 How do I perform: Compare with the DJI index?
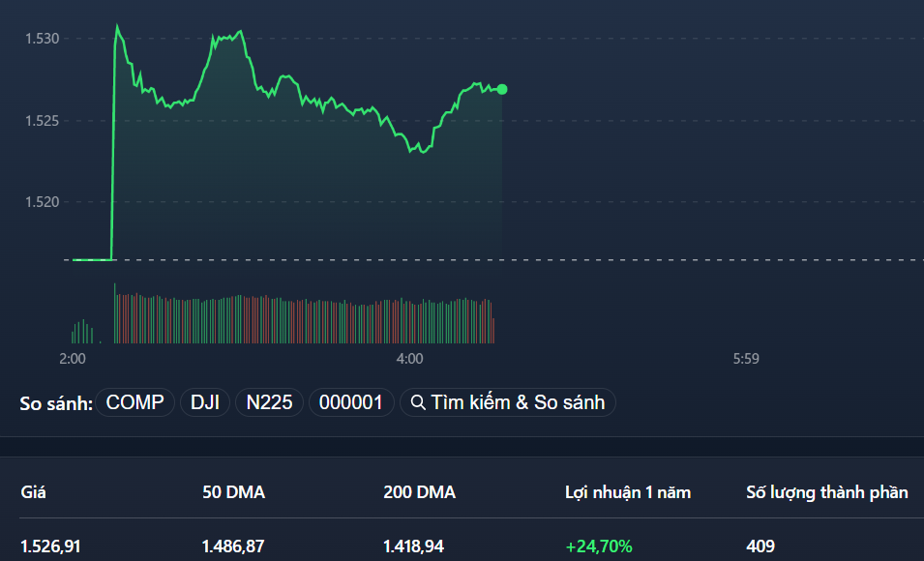204,402
